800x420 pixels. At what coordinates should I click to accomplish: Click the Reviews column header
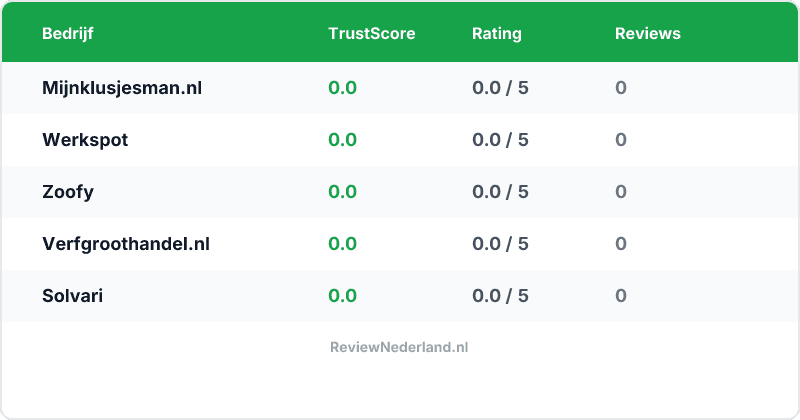click(647, 33)
